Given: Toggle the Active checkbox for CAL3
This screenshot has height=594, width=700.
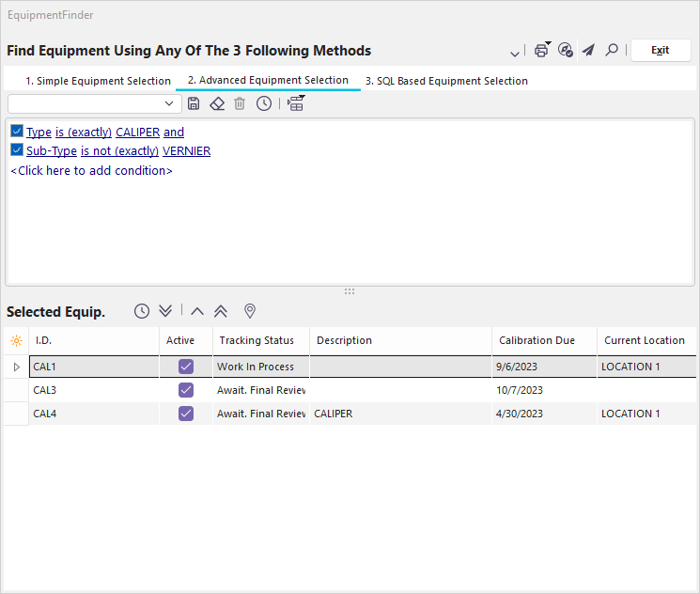Looking at the screenshot, I should coord(186,390).
